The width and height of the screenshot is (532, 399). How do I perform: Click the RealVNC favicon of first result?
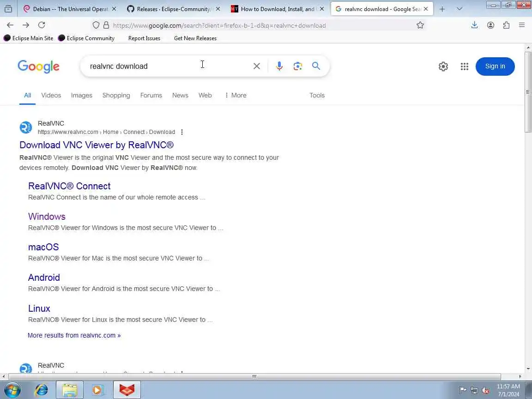(x=26, y=127)
